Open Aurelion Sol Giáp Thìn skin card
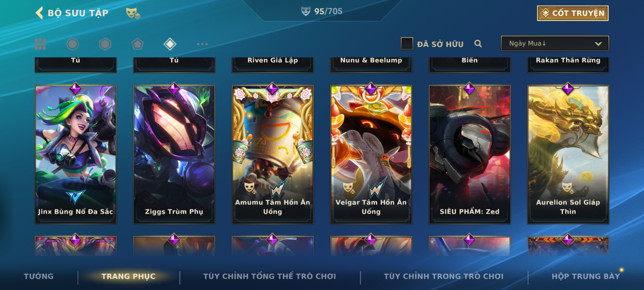 tap(568, 154)
